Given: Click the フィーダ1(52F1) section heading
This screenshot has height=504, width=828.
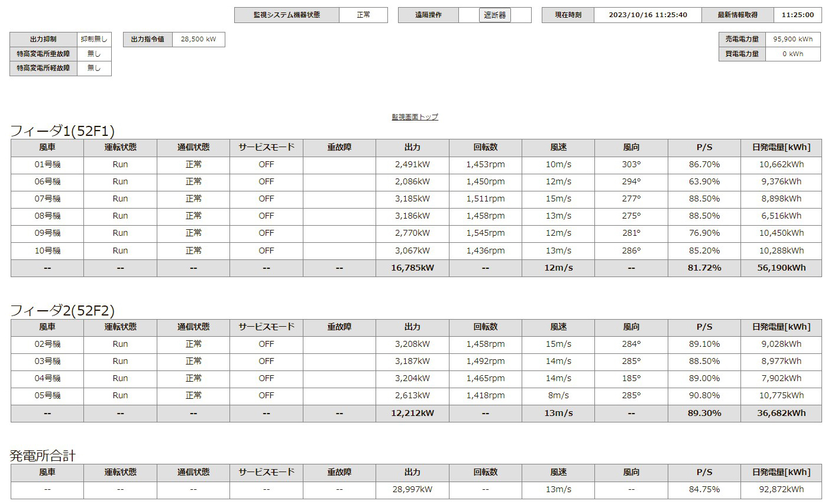Looking at the screenshot, I should coord(62,131).
